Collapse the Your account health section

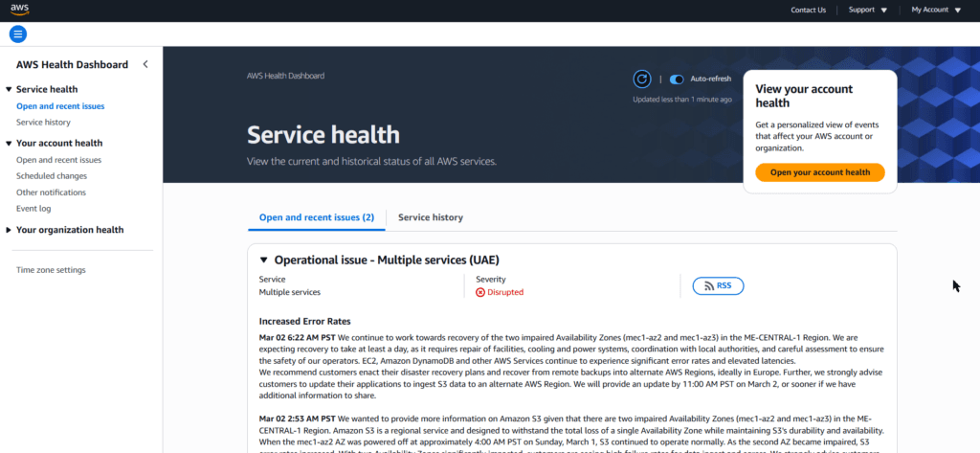point(9,144)
